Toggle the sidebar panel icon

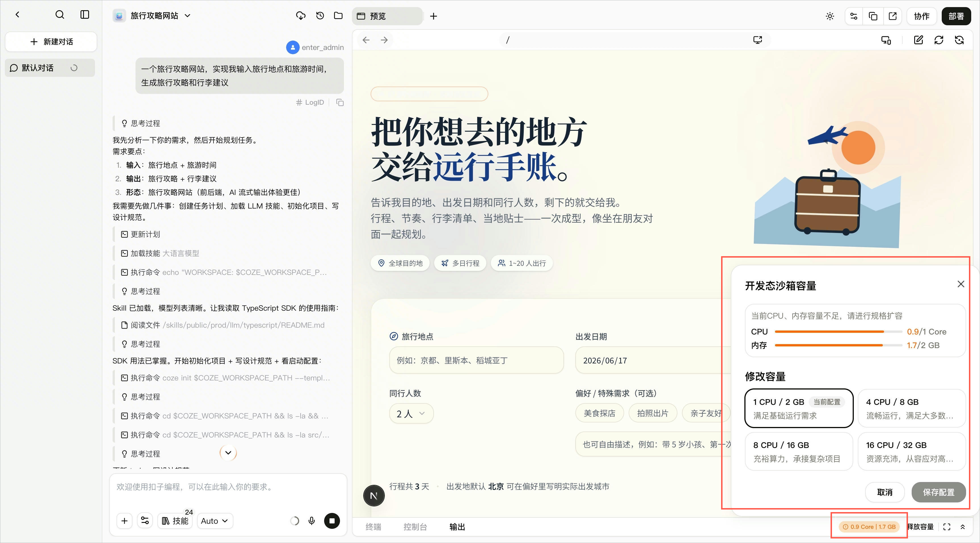click(85, 15)
